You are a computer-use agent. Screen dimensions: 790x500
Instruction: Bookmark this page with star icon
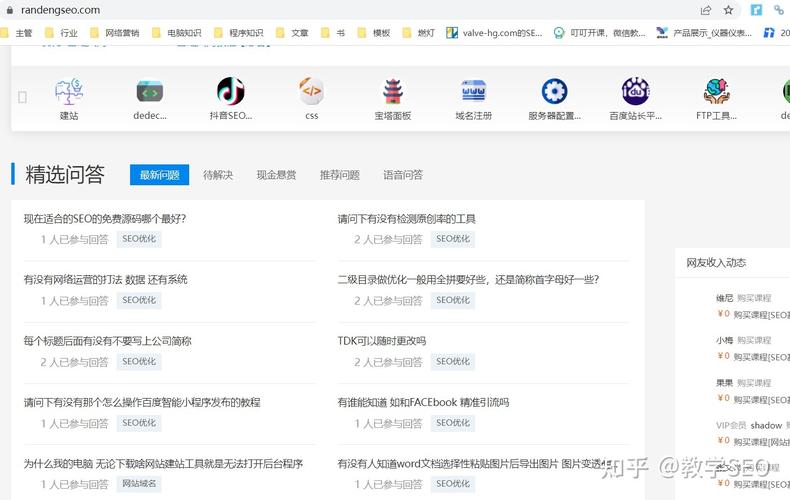pos(729,10)
